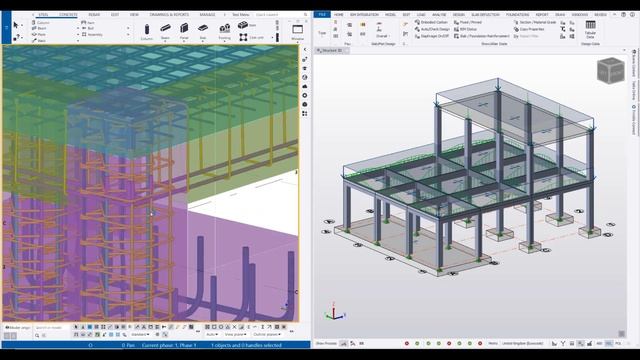Choose the Panel tool in the Concrete ribbon
Viewport: 640px width, 360px height.
click(x=184, y=32)
